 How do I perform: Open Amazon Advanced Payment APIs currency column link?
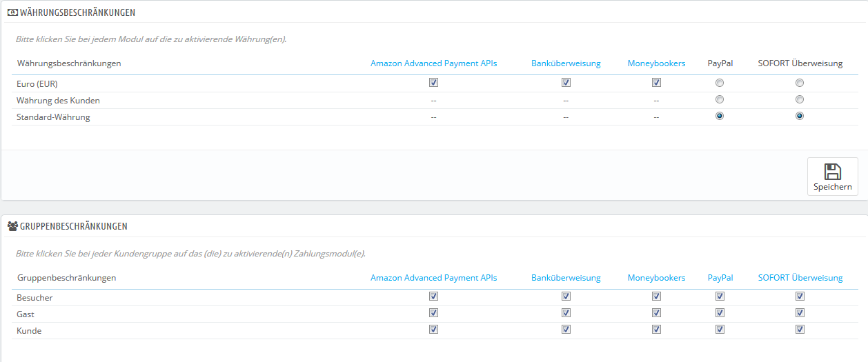pos(433,63)
